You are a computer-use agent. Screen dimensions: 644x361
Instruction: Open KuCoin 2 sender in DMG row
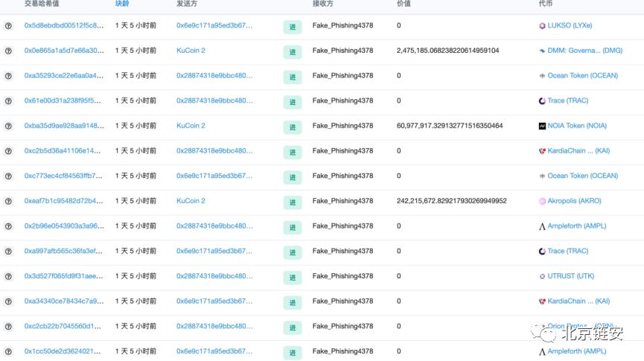[x=191, y=51]
